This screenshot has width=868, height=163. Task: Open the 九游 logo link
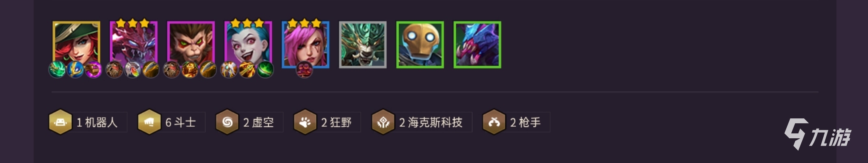[x=817, y=134]
